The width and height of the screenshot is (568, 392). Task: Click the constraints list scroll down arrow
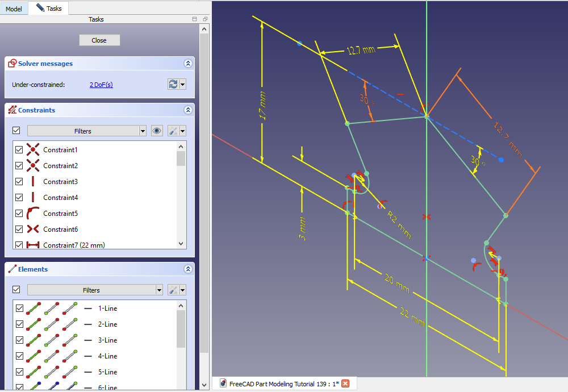coord(181,243)
